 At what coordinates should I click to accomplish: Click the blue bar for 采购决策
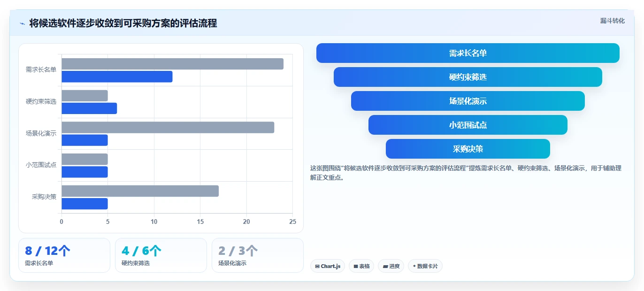click(x=84, y=204)
